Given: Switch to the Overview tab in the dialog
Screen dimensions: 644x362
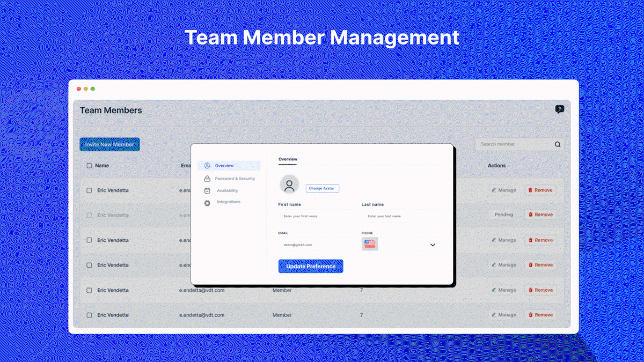Looking at the screenshot, I should [x=288, y=159].
